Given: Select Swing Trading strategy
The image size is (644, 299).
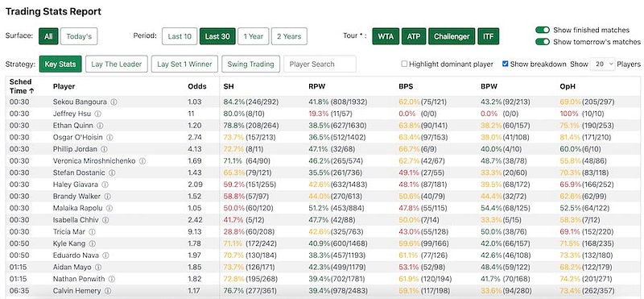Looking at the screenshot, I should 250,64.
